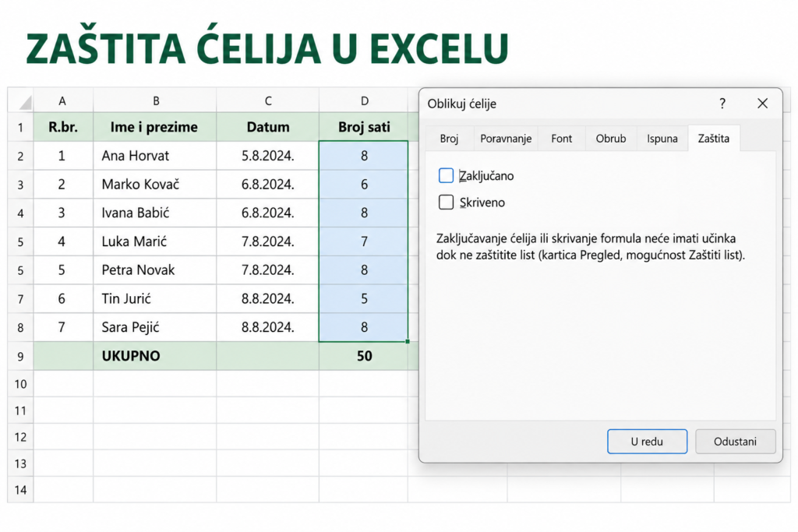Select row 1 header
Image resolution: width=798 pixels, height=532 pixels.
pyautogui.click(x=20, y=127)
